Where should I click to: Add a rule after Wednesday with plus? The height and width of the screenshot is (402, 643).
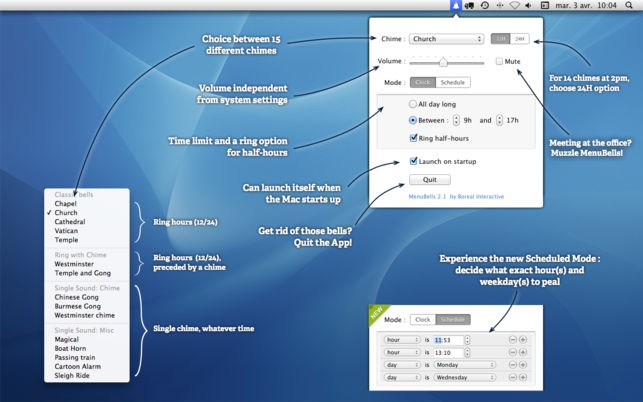pyautogui.click(x=523, y=377)
